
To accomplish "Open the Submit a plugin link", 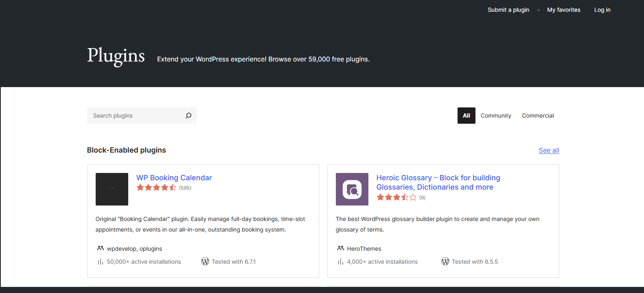I will [x=508, y=10].
